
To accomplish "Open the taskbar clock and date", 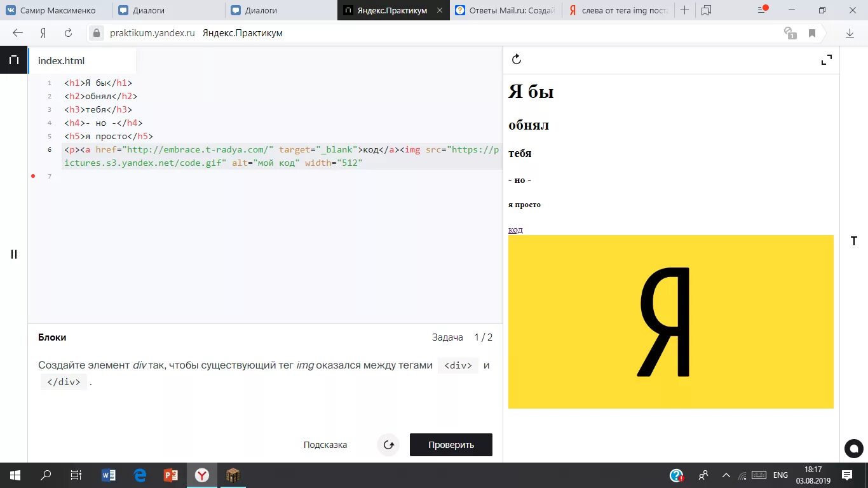I will click(813, 475).
